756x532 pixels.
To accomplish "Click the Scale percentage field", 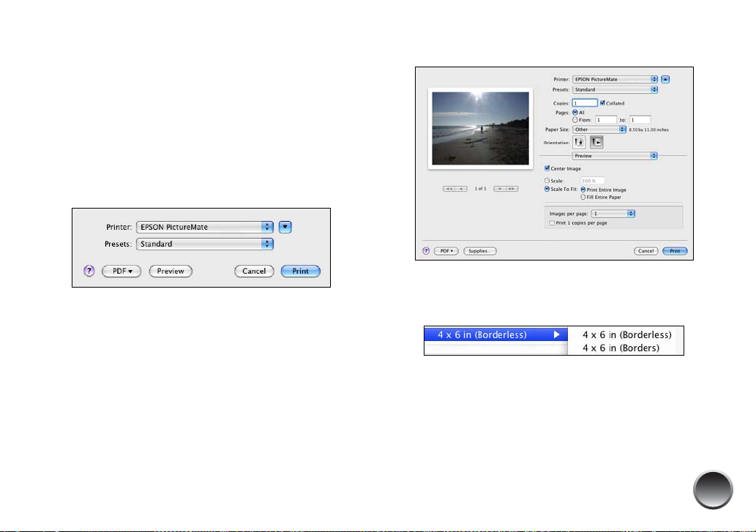I will pos(593,181).
